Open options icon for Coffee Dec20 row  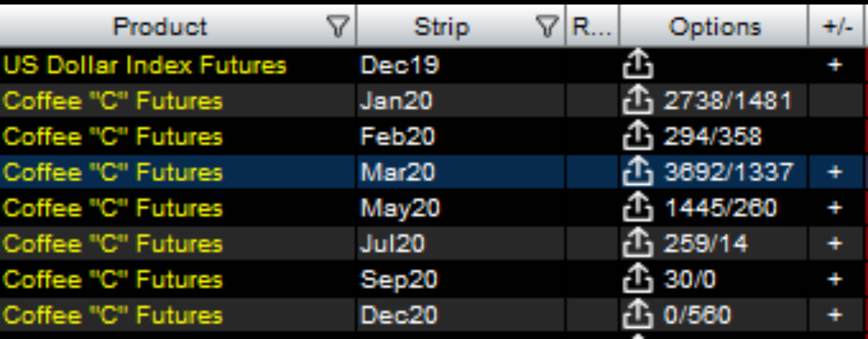[x=638, y=315]
